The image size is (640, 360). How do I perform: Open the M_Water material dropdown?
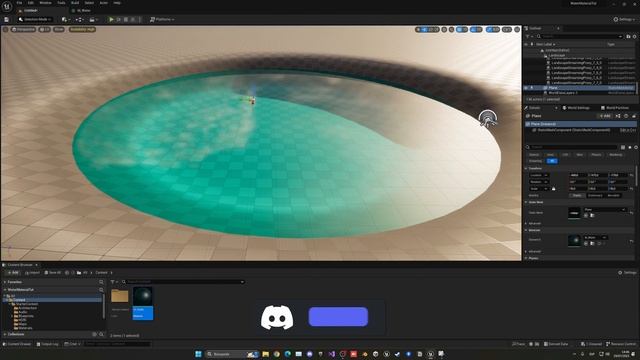[596, 238]
